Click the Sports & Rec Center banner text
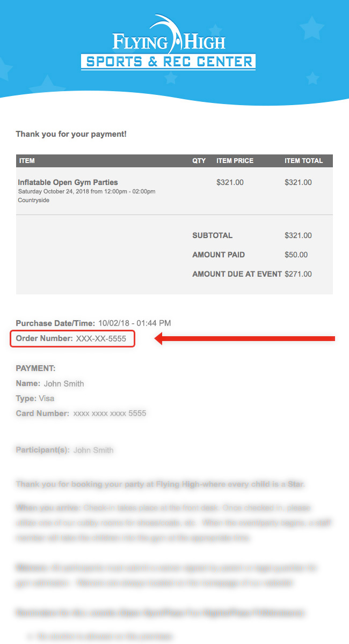 coord(169,62)
